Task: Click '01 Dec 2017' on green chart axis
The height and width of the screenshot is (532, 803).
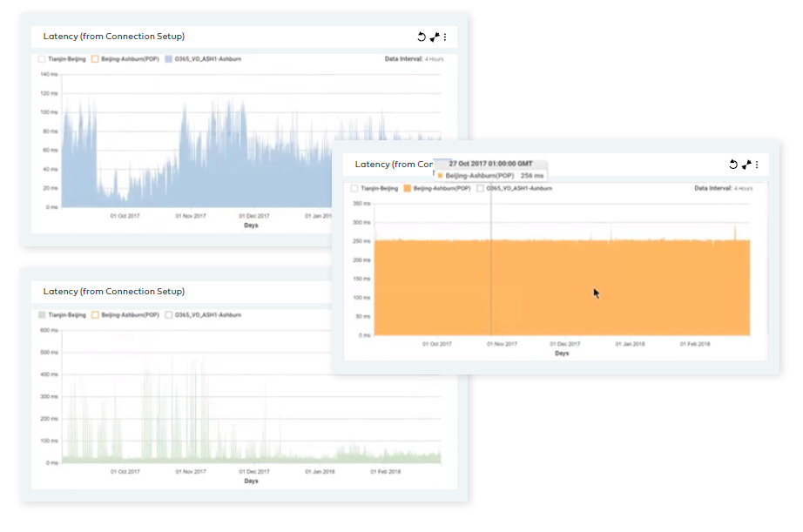Action: [254, 472]
